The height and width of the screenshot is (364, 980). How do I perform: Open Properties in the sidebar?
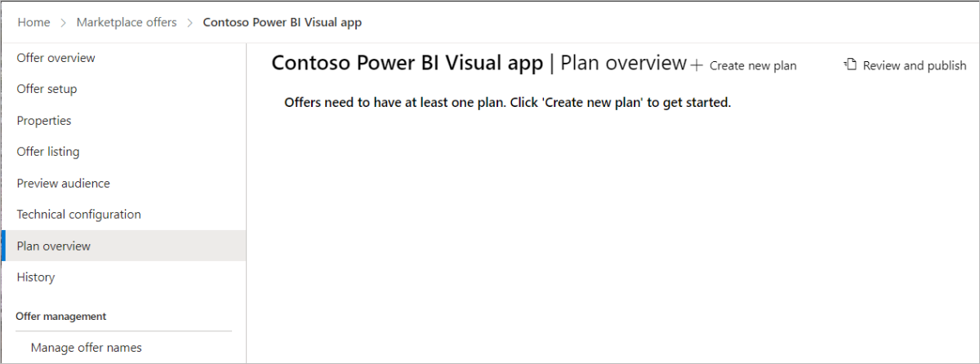tap(123, 121)
